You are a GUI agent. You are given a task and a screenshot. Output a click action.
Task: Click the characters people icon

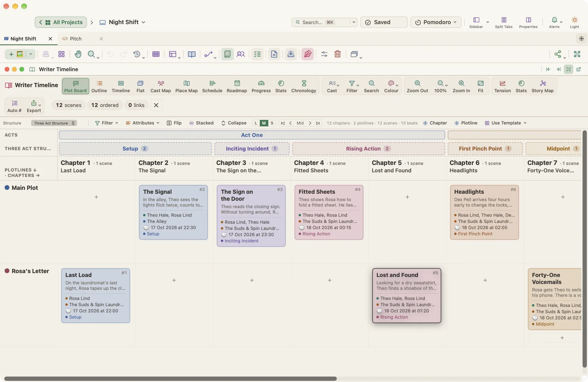point(241,54)
